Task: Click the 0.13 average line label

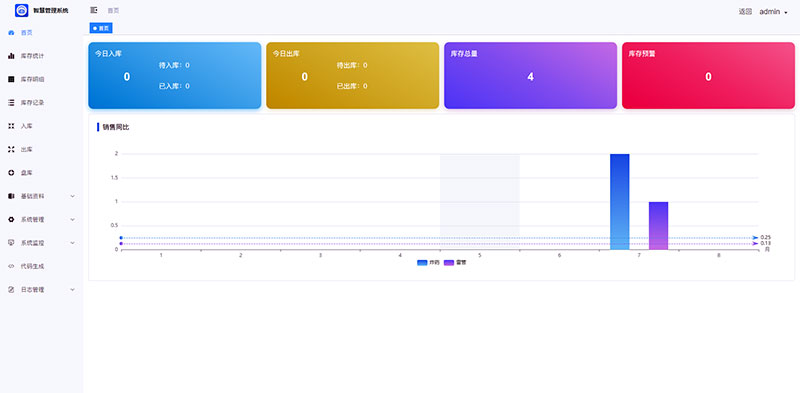Action: point(765,243)
